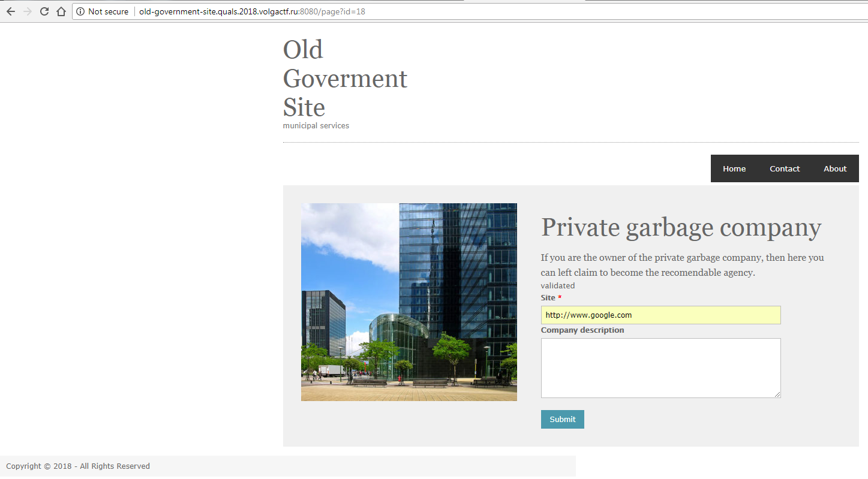Click the Site URL input field
Image resolution: width=868 pixels, height=479 pixels.
coord(660,315)
